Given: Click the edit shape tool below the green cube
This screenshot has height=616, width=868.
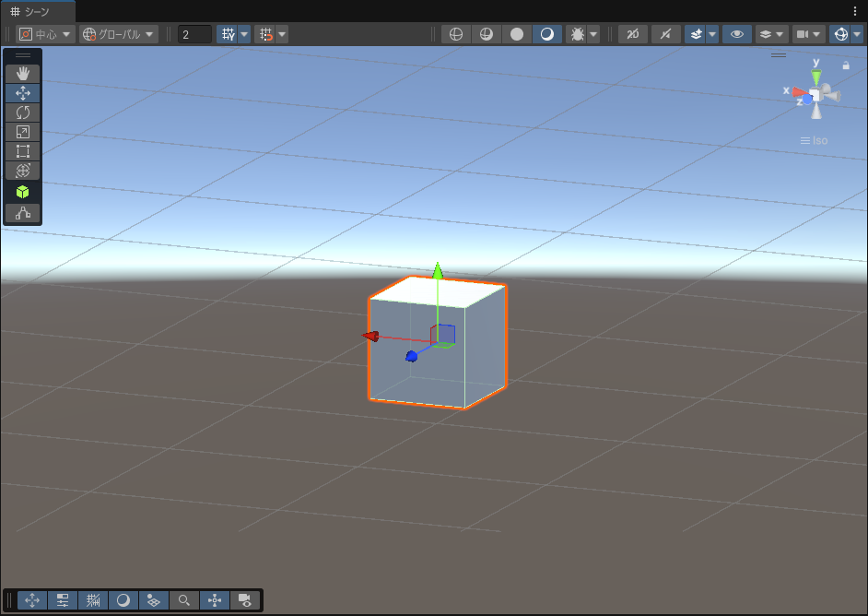Looking at the screenshot, I should (23, 213).
